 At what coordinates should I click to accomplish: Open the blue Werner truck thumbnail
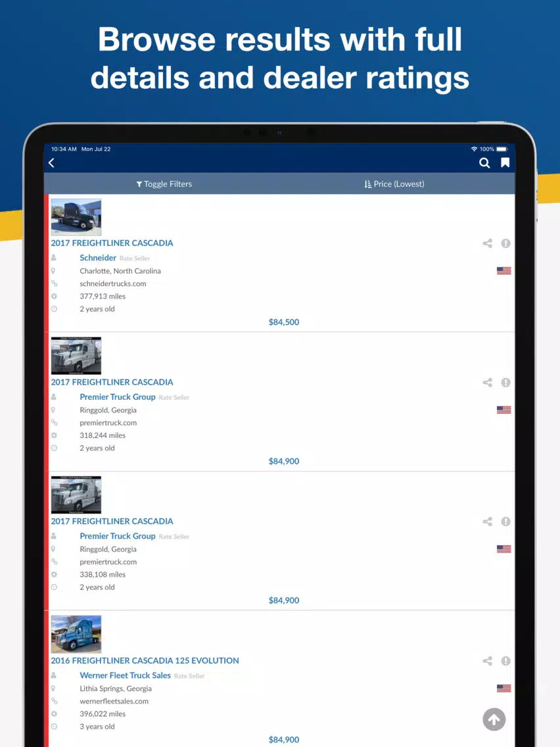(76, 634)
